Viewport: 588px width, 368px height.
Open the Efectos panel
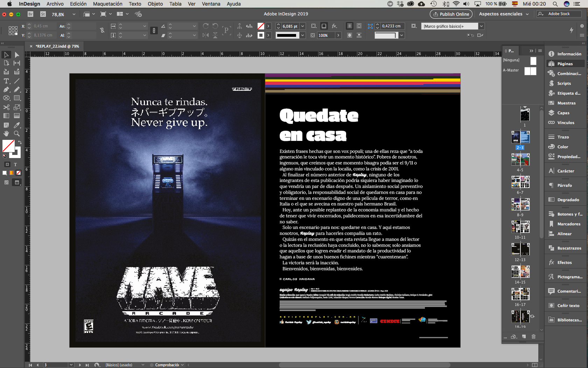coord(565,263)
